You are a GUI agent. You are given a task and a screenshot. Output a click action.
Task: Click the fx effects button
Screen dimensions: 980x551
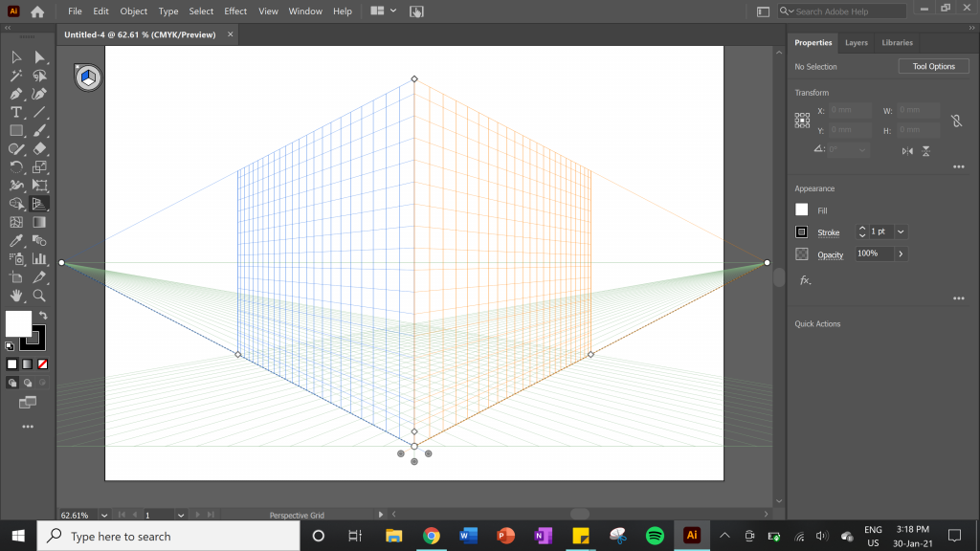(x=805, y=280)
